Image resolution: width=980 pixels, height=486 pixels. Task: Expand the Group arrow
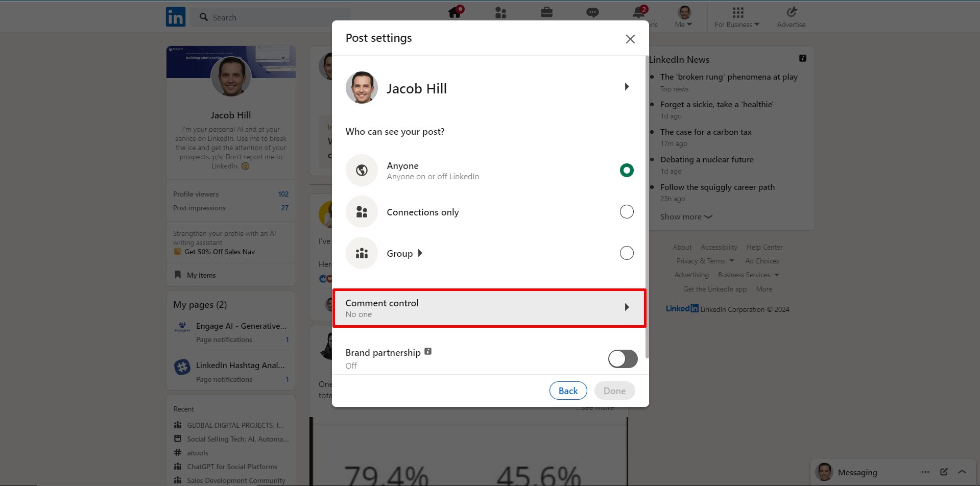(x=420, y=253)
